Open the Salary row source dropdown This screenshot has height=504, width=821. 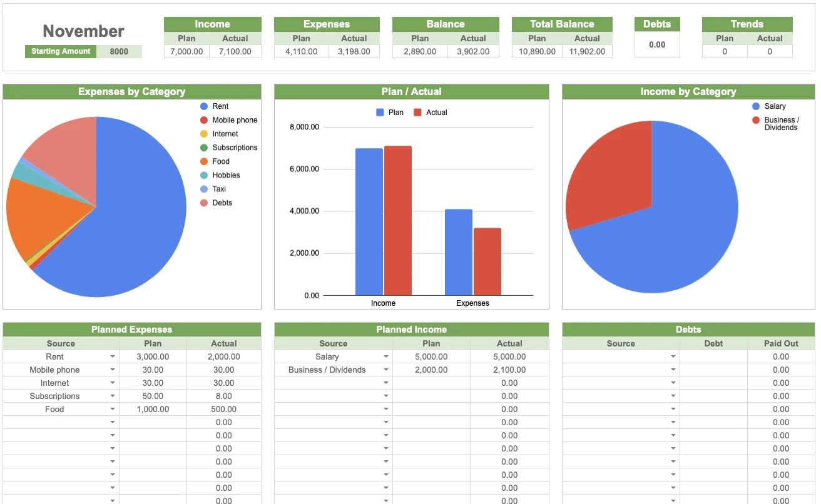point(385,356)
